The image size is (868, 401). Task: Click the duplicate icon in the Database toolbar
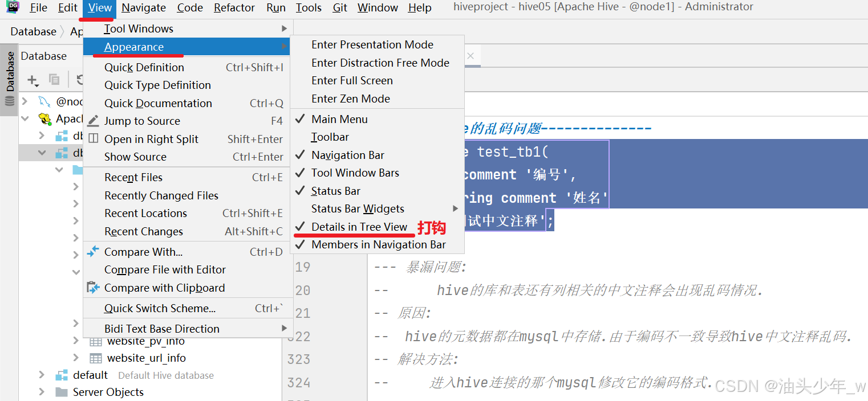pos(54,80)
